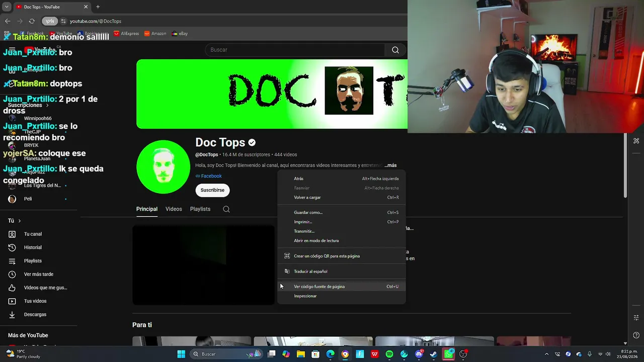The height and width of the screenshot is (362, 644).
Task: Open Ver más tarde list
Action: pos(40,274)
